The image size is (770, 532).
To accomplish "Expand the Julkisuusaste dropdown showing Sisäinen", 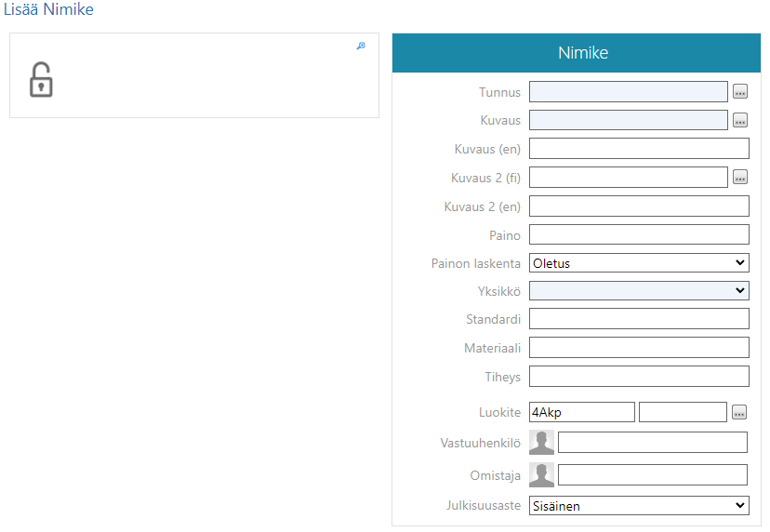I will pos(638,506).
